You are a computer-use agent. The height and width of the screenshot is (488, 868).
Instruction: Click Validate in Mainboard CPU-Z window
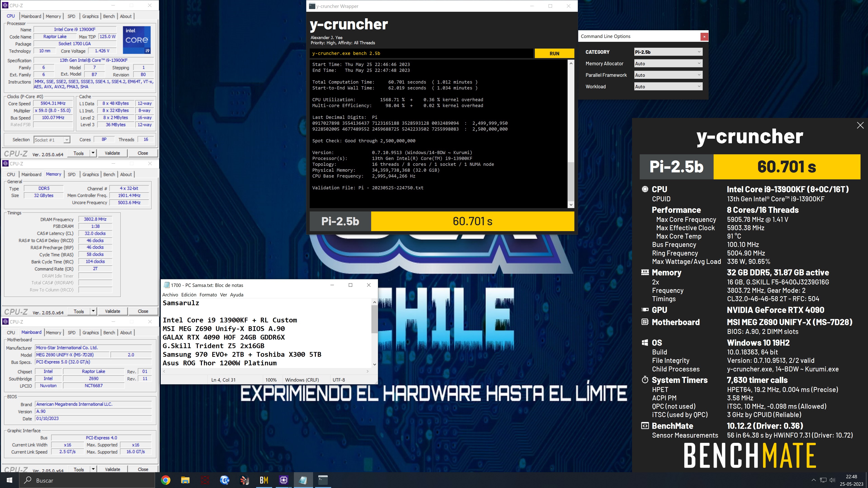pos(112,469)
